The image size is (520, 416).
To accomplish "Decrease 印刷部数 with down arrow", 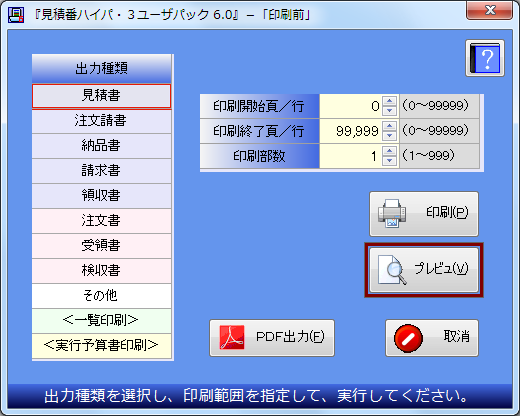I will (389, 161).
